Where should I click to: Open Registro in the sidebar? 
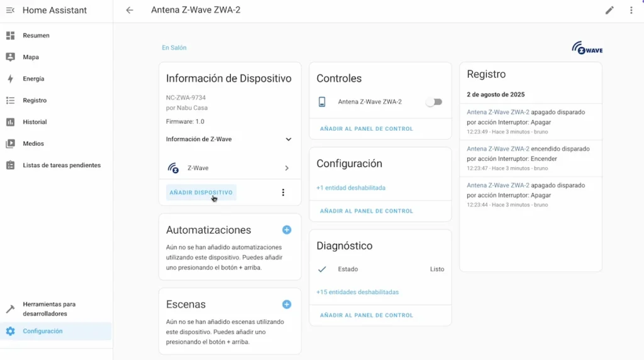point(56,100)
